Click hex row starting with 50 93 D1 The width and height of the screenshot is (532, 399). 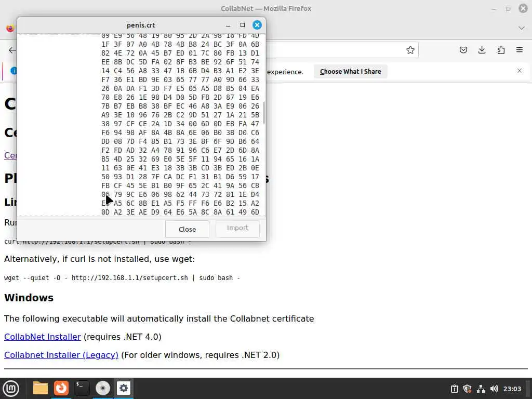click(x=180, y=177)
